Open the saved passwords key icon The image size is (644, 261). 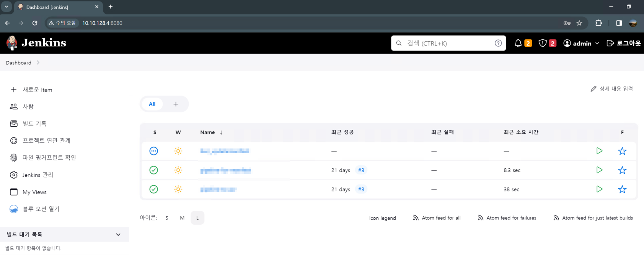pos(567,23)
